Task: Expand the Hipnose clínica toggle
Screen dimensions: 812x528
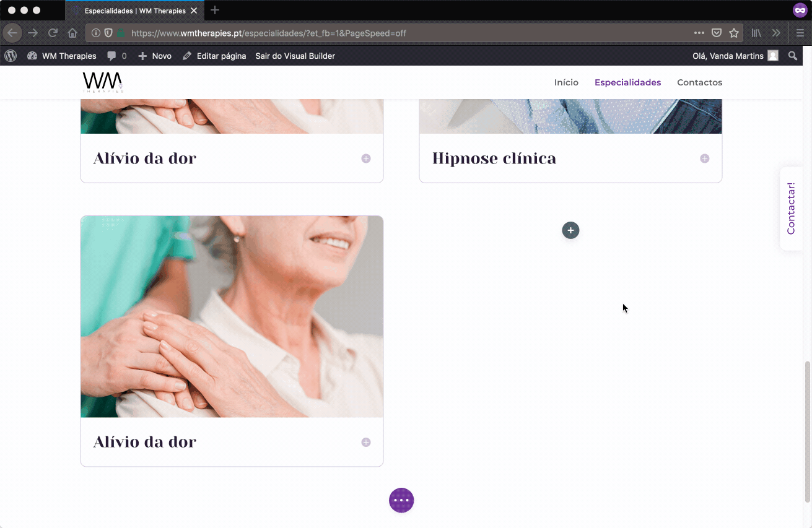Action: (x=704, y=158)
